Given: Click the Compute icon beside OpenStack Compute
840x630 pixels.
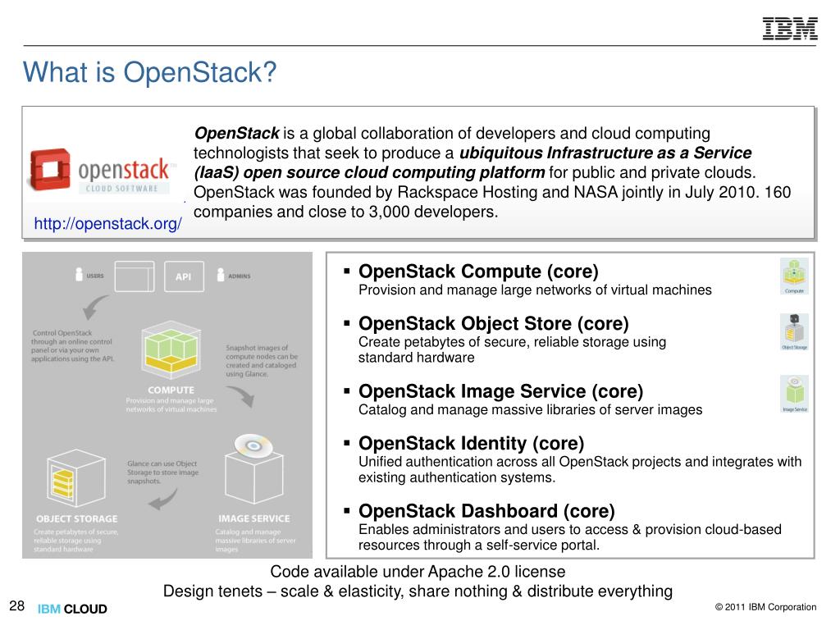Looking at the screenshot, I should pos(794,276).
